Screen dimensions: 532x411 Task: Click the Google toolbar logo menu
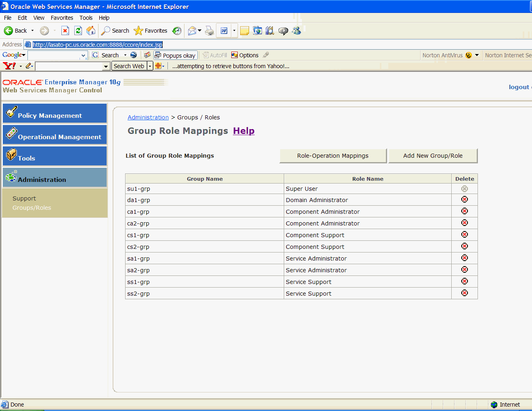tap(14, 55)
